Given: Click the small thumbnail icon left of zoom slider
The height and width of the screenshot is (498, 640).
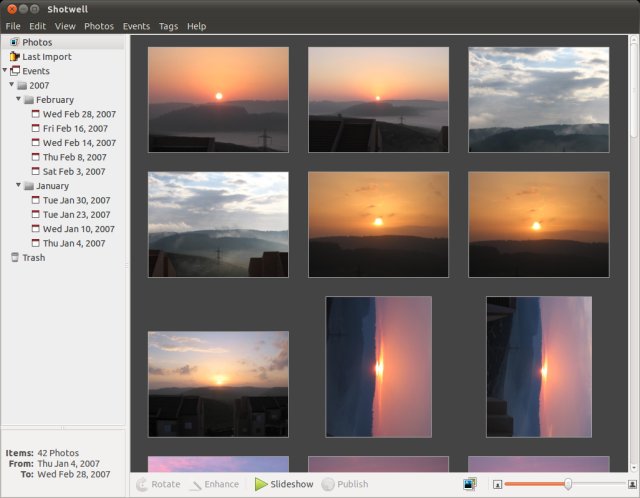Looking at the screenshot, I should 497,484.
